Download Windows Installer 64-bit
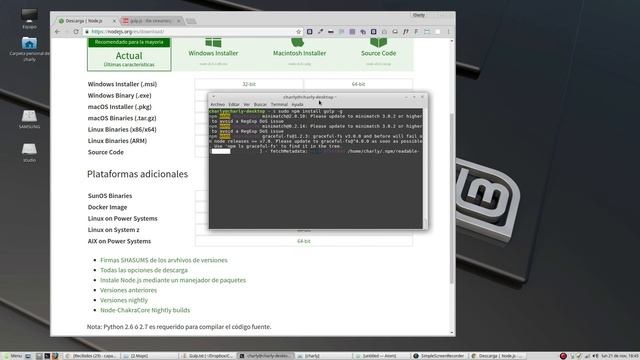640x360 pixels. [x=358, y=84]
